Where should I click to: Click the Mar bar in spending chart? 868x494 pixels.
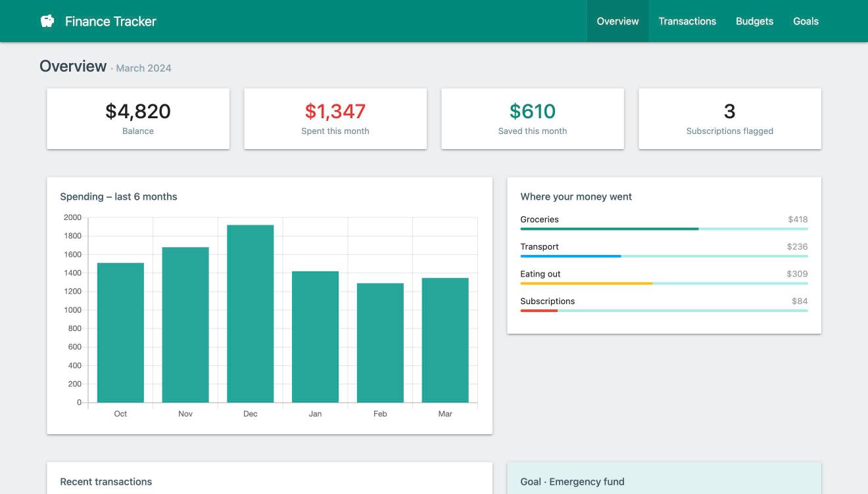click(x=445, y=340)
